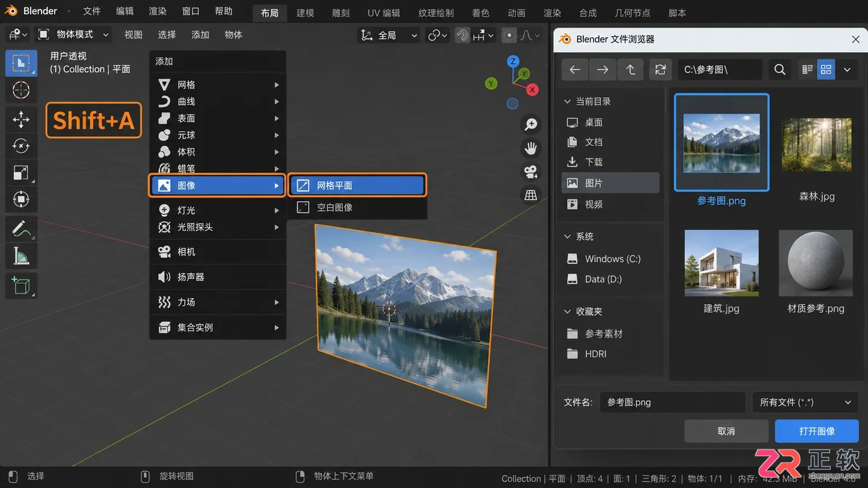Select the Move tool
This screenshot has height=488, width=868.
click(x=21, y=119)
